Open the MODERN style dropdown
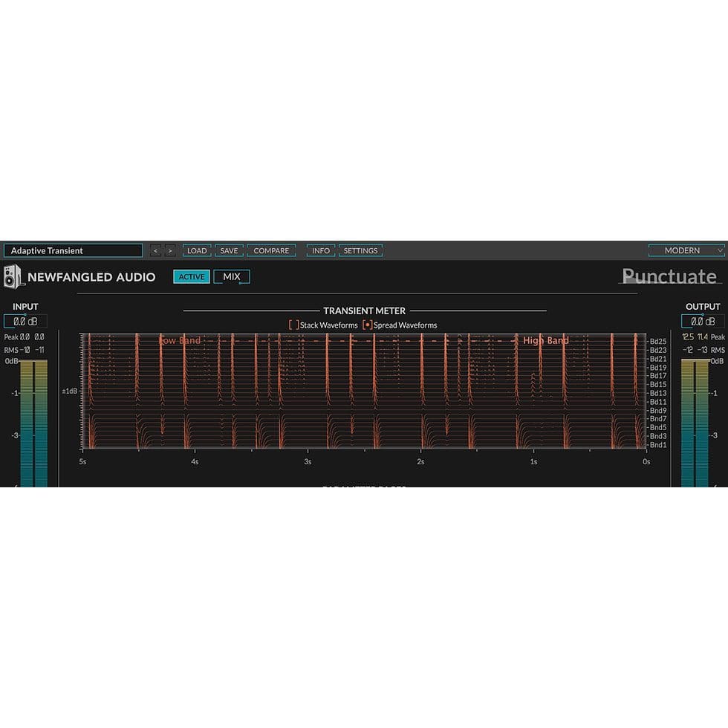This screenshot has width=728, height=728. pyautogui.click(x=686, y=251)
